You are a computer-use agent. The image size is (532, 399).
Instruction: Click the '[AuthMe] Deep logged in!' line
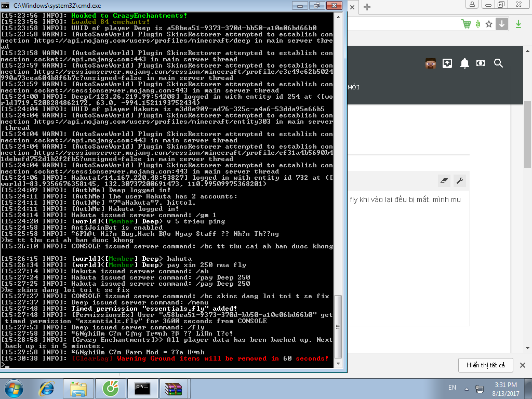[x=86, y=190]
